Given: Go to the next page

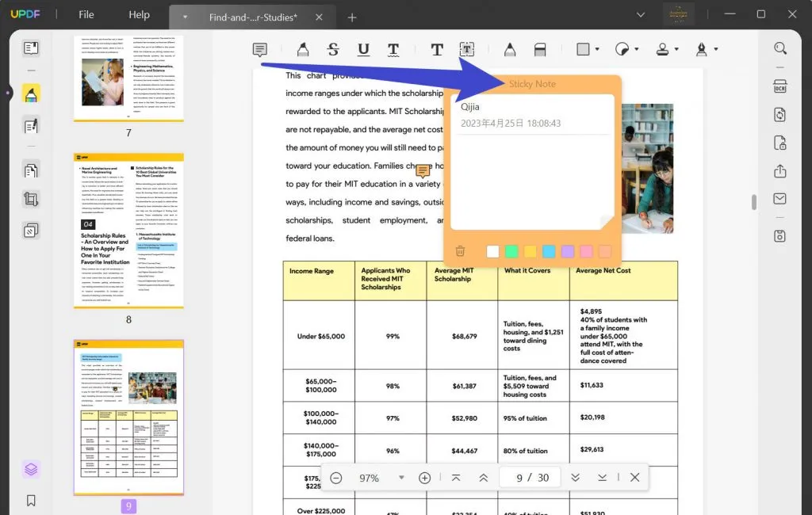Looking at the screenshot, I should [575, 478].
